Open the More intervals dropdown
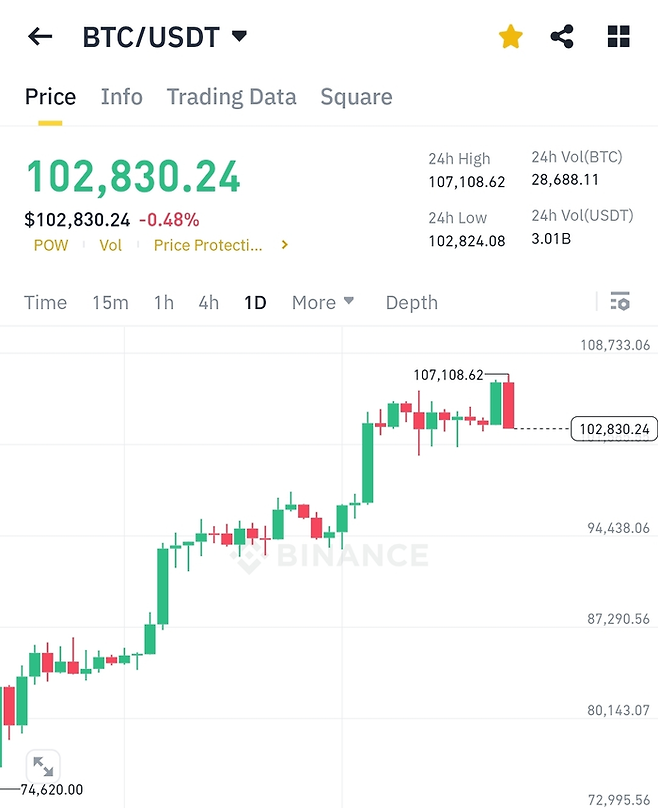This screenshot has height=808, width=658. point(323,302)
